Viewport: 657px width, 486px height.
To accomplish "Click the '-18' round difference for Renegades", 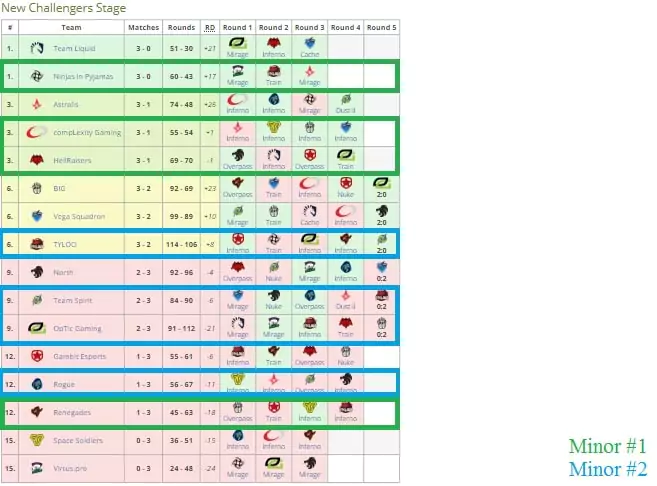I will pos(210,412).
